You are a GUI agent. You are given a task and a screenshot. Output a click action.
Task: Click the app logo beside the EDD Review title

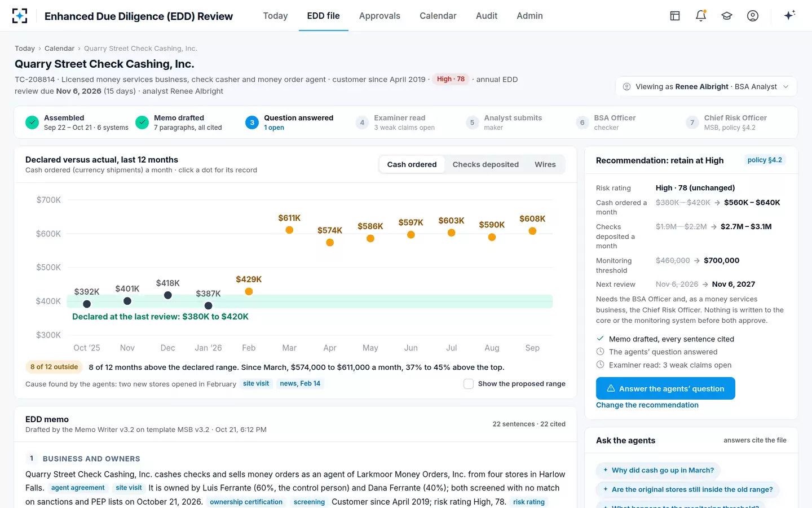(x=20, y=16)
